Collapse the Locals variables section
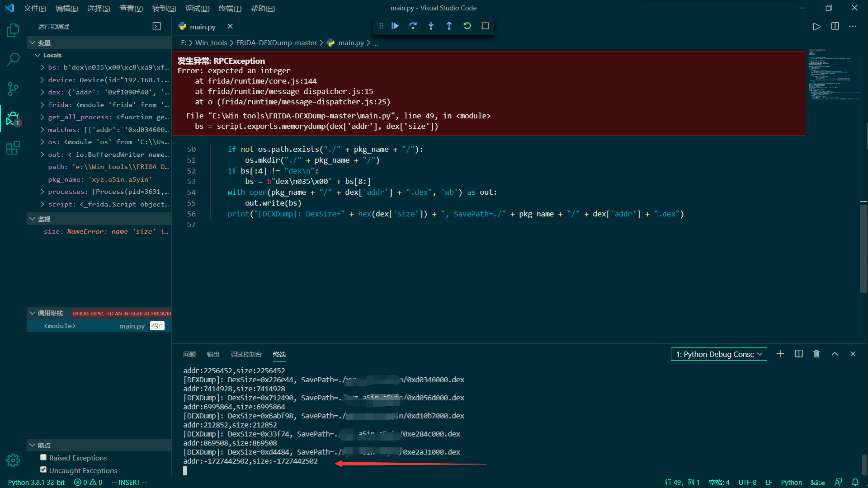This screenshot has width=868, height=488. tap(38, 55)
